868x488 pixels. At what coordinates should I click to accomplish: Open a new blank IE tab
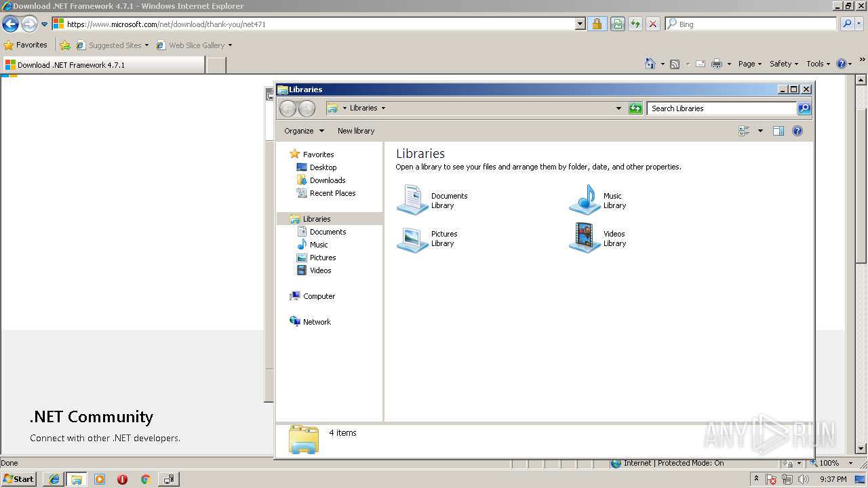coord(216,65)
